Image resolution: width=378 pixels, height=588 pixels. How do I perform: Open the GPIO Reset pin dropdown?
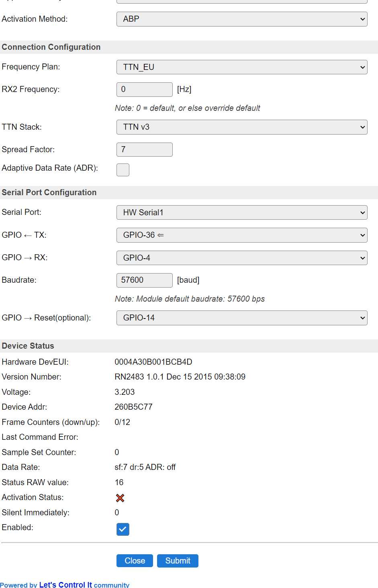tap(241, 318)
